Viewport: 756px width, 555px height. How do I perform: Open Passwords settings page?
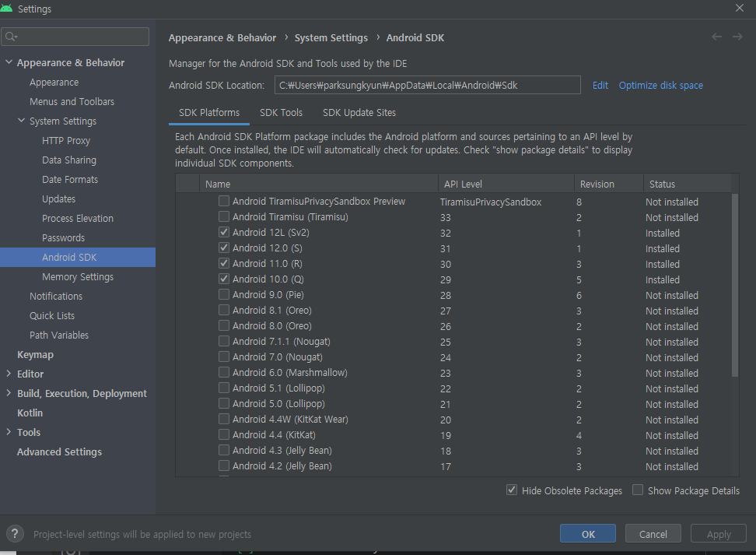[x=63, y=238]
